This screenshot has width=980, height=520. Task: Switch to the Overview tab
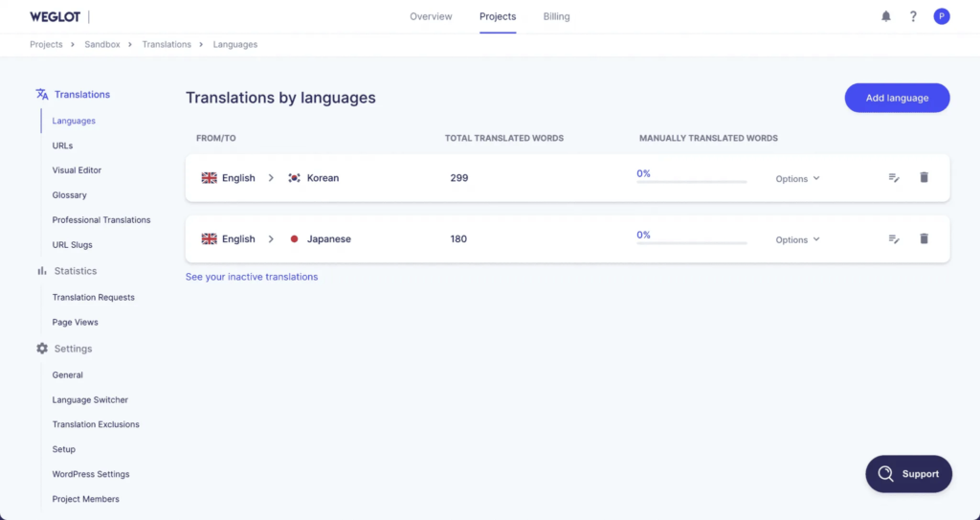[x=430, y=16]
